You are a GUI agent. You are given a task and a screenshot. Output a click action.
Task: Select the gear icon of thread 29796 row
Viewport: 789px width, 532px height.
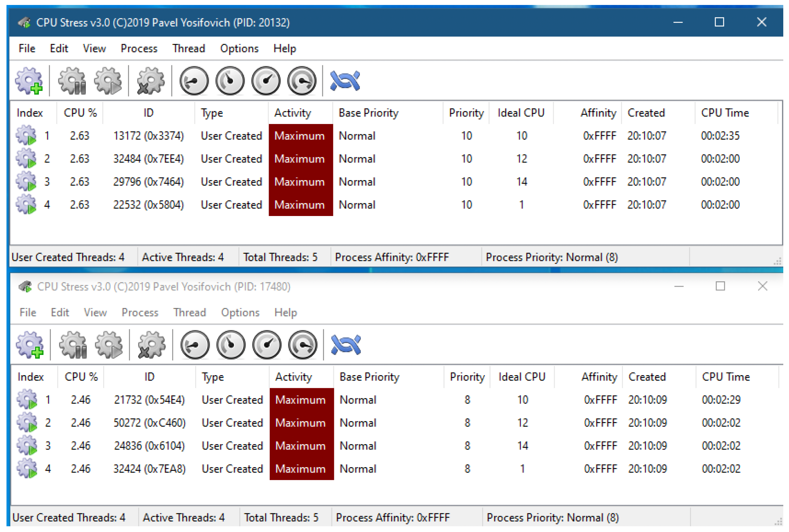pos(26,181)
